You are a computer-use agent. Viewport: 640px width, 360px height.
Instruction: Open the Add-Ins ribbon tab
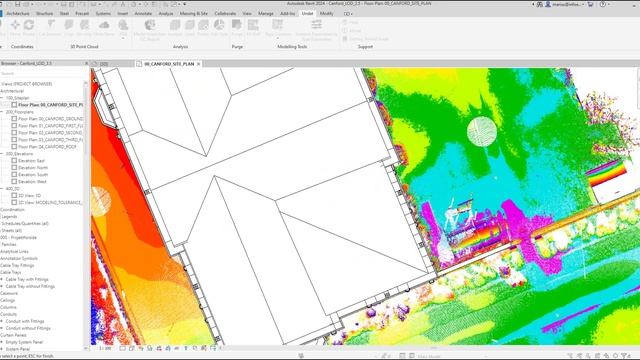tap(288, 13)
